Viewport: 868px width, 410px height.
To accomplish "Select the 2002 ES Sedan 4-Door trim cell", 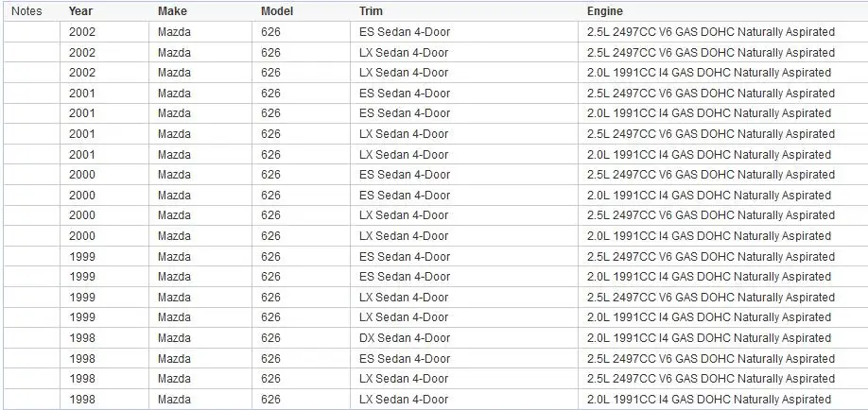I will pos(464,32).
